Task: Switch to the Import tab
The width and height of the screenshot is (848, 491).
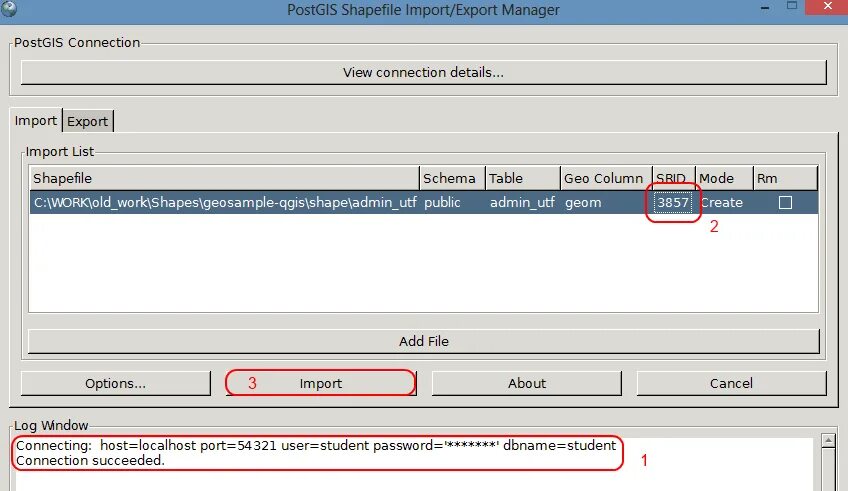Action: (36, 121)
